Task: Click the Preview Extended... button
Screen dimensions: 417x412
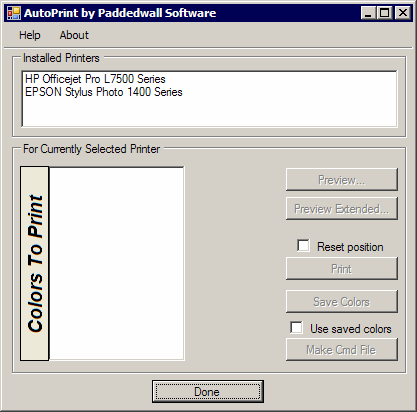Action: coord(342,209)
